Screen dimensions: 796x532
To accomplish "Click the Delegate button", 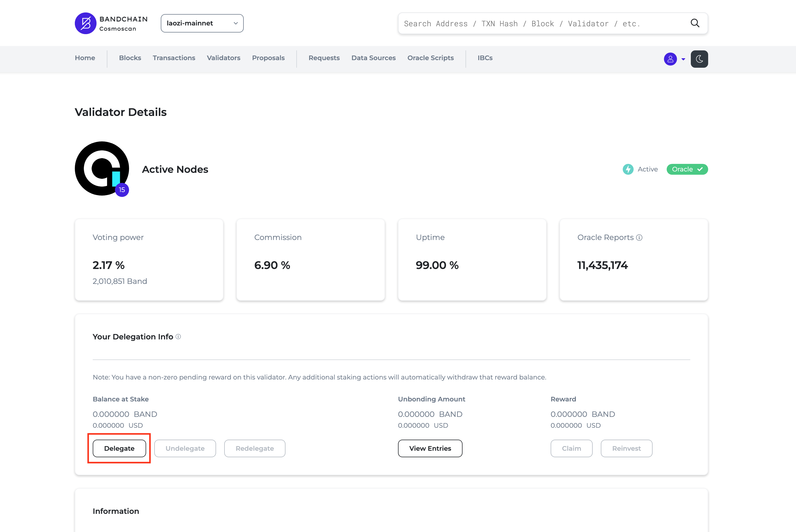I will coord(119,448).
